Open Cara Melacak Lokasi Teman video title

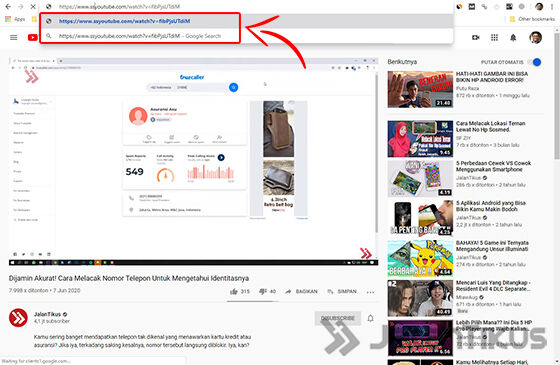click(x=490, y=126)
